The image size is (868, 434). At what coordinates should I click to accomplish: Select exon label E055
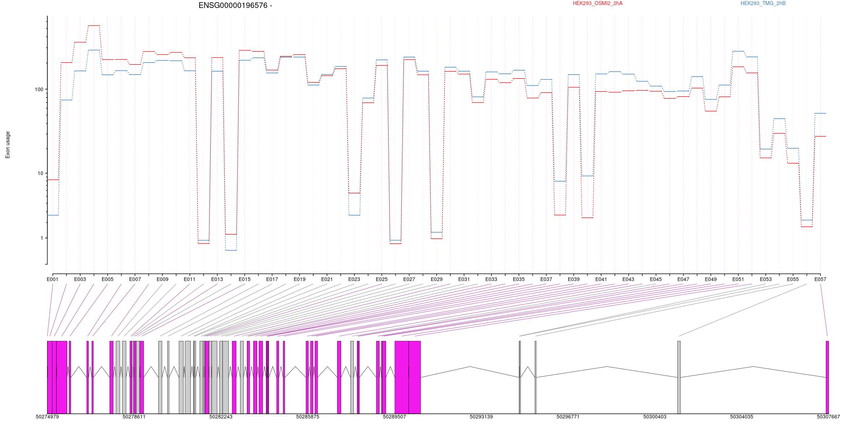793,279
